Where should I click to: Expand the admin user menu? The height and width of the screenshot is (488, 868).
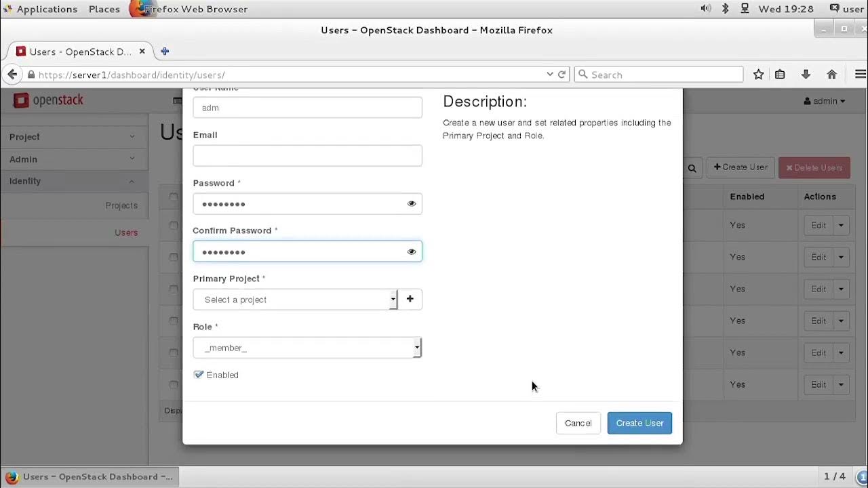[x=825, y=101]
